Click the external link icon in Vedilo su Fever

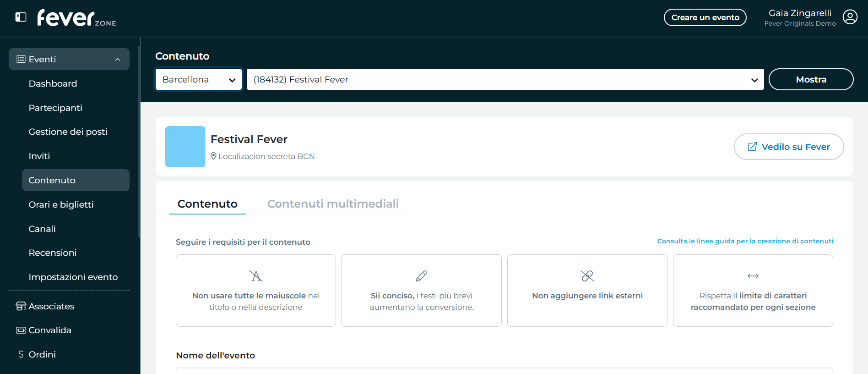tap(752, 147)
